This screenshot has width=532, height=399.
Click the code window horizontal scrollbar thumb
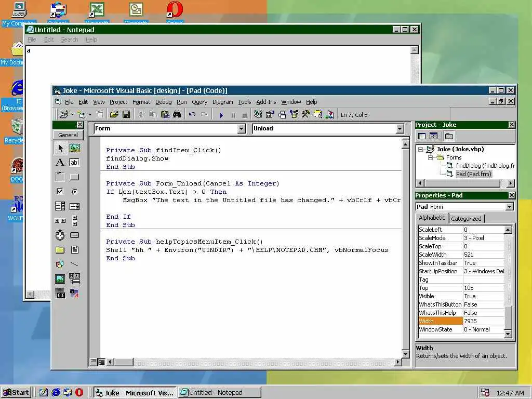pos(124,362)
